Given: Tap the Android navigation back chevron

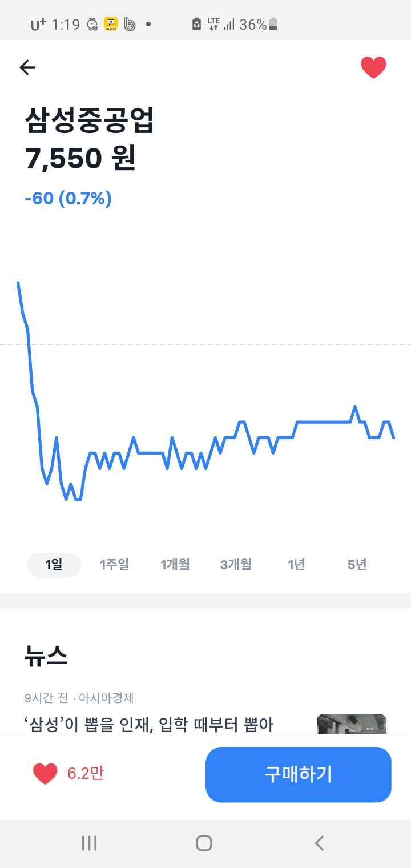Looking at the screenshot, I should [x=320, y=843].
